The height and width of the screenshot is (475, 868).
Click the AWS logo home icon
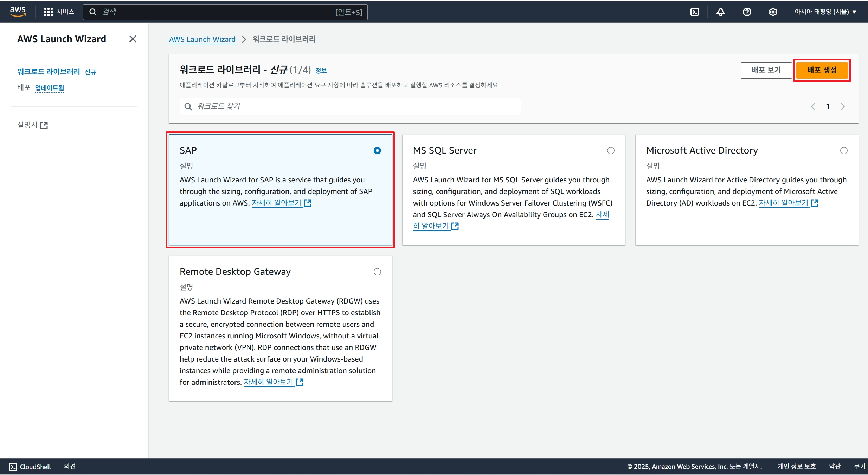[x=18, y=12]
